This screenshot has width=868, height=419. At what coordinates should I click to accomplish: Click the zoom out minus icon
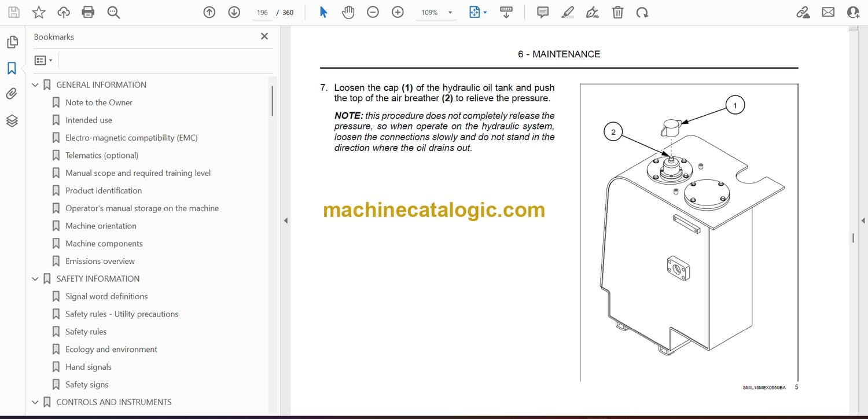pyautogui.click(x=373, y=12)
